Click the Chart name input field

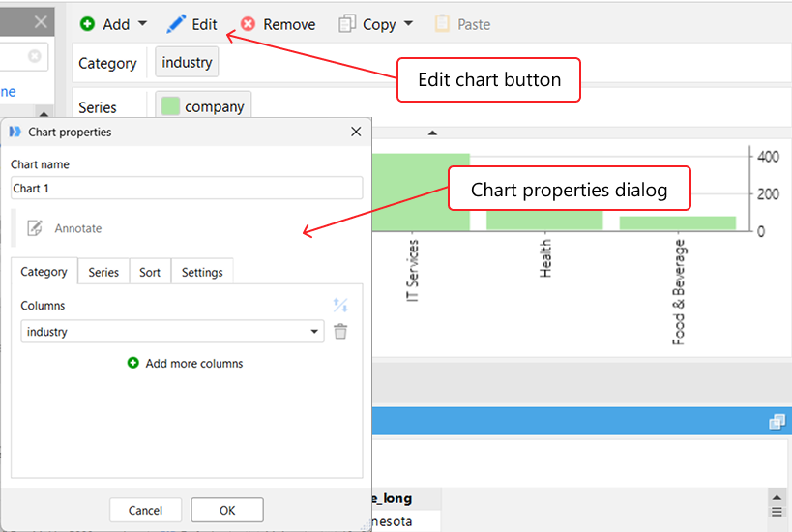[x=187, y=188]
